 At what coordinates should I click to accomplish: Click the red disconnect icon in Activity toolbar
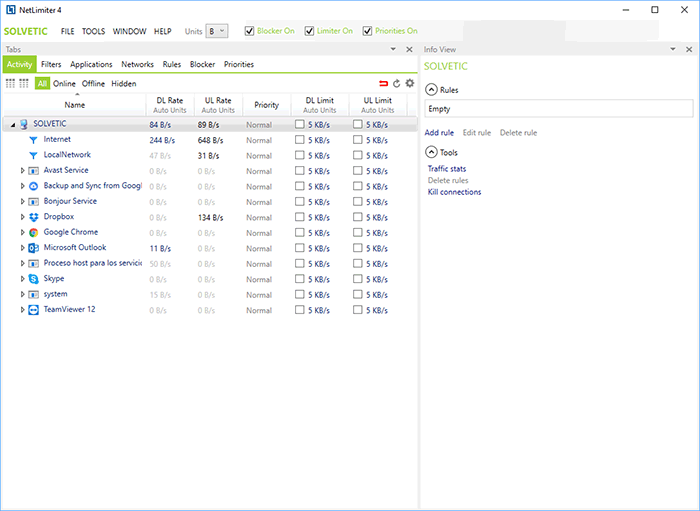tap(383, 84)
